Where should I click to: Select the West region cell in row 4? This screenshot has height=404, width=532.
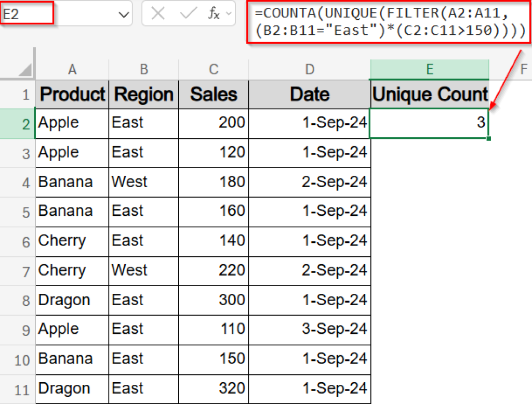(143, 182)
